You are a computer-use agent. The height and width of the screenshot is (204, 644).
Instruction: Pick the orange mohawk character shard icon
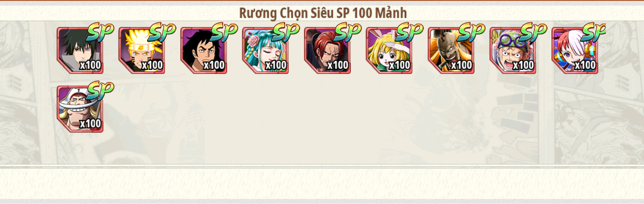coord(451,50)
